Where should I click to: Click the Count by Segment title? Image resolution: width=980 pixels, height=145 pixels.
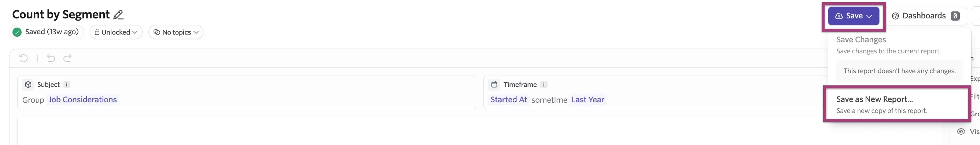point(61,14)
